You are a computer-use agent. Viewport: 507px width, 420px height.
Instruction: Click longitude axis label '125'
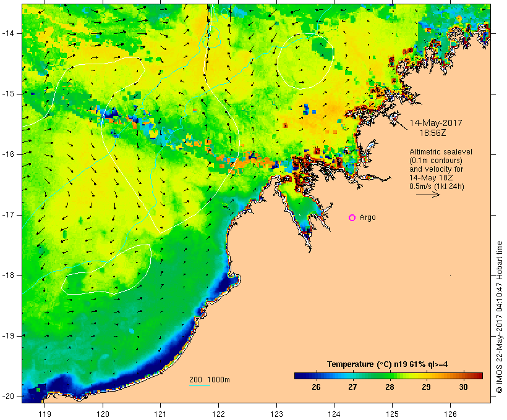click(x=392, y=414)
